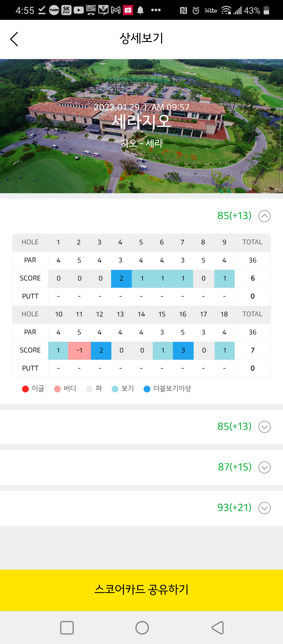The width and height of the screenshot is (283, 644).
Task: Tap the red 이글 legend dot
Action: pos(25,389)
